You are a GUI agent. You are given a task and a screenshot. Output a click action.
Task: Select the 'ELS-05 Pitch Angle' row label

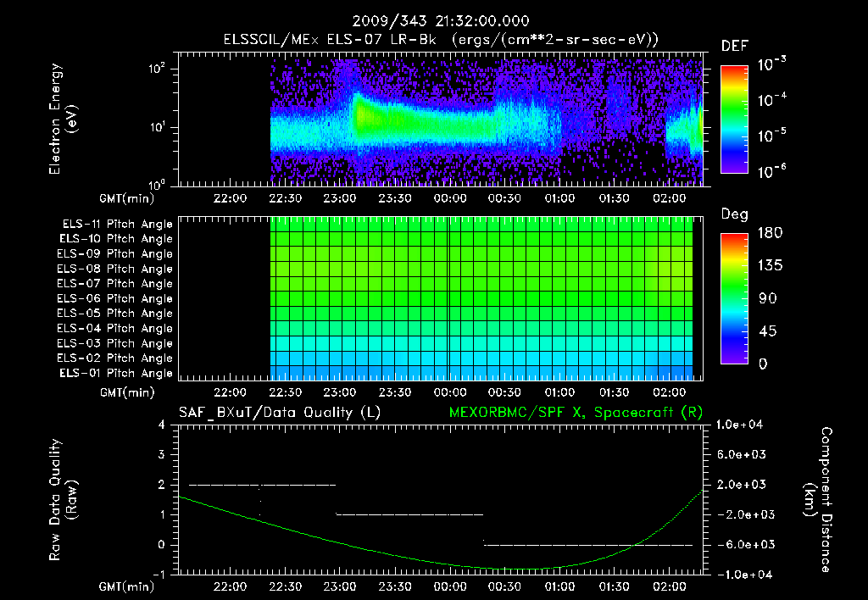pos(115,314)
